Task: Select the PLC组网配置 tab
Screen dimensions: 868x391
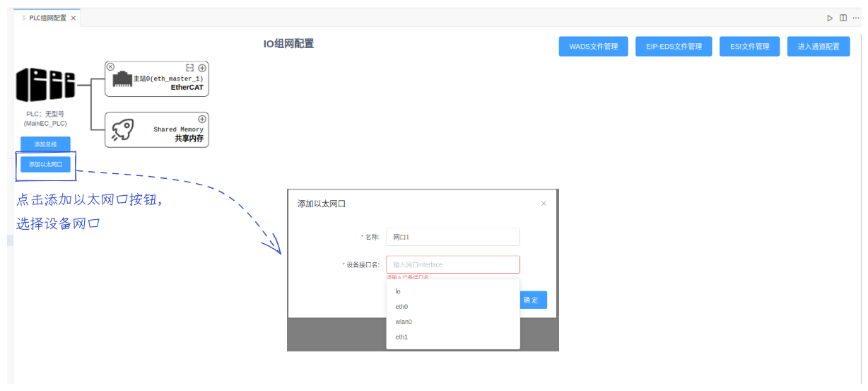Action: (47, 18)
